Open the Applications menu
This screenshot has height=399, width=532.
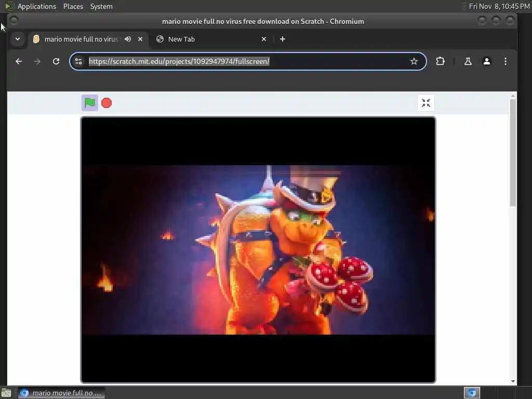point(37,6)
